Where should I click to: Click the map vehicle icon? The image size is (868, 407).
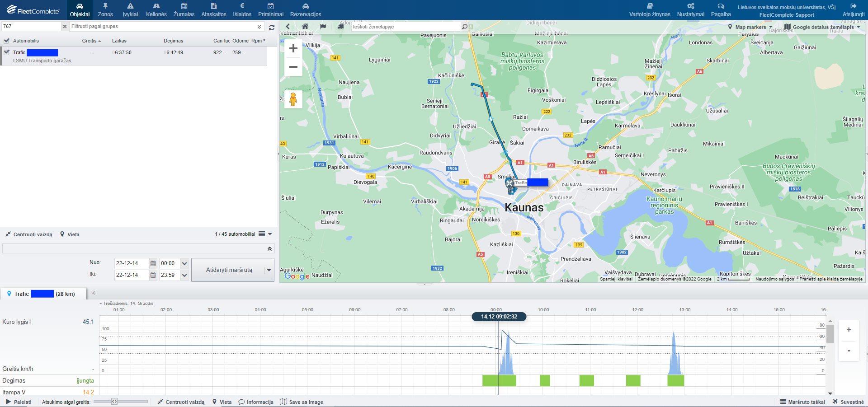click(340, 27)
